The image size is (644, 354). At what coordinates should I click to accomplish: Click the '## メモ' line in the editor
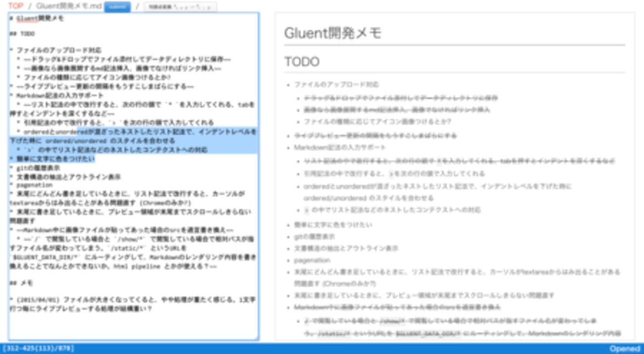tap(21, 283)
